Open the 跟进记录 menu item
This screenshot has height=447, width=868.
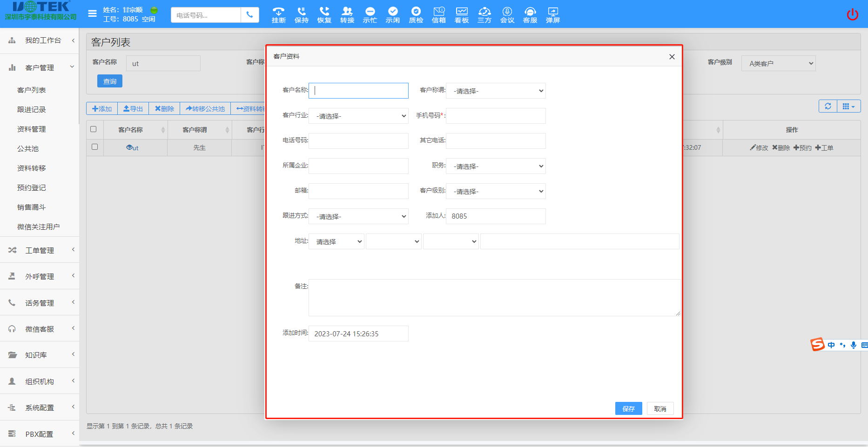pos(31,109)
